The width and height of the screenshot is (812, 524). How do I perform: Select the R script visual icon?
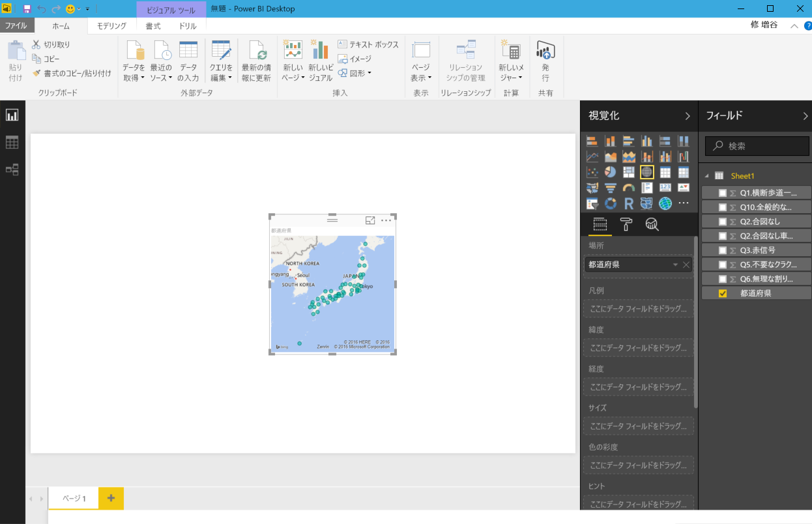click(629, 204)
